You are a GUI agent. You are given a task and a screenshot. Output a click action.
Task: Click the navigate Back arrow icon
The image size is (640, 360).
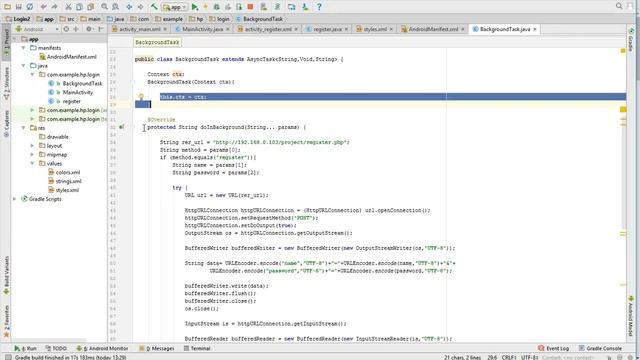pos(129,7)
